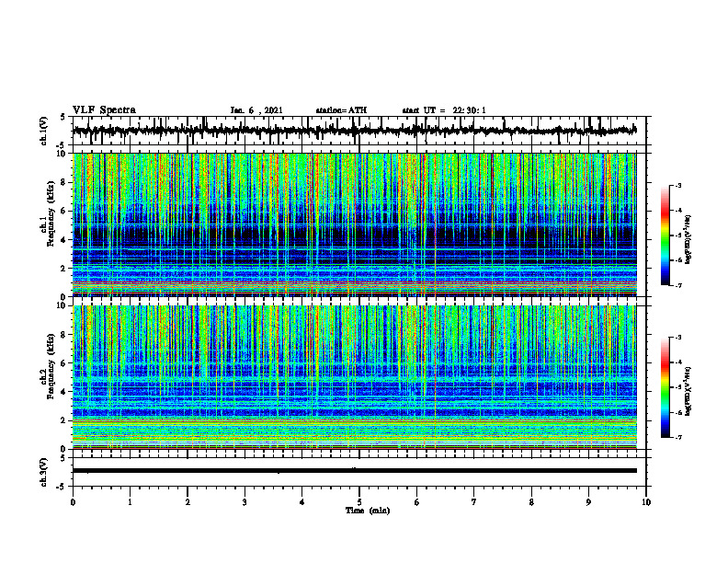Image resolution: width=728 pixels, height=563 pixels.
Task: Select the "start UT = 22:30:1" header text
Action: coord(444,110)
